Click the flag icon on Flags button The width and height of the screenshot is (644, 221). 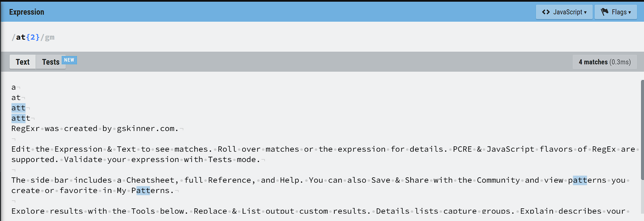coord(605,12)
